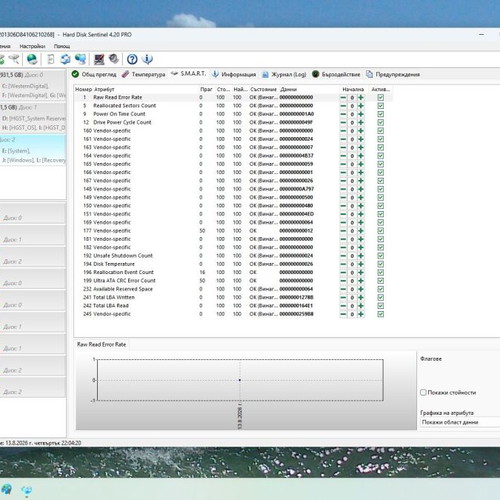Toggle the Disk Temperature attribute active checkbox
500x500 pixels.
(380, 264)
